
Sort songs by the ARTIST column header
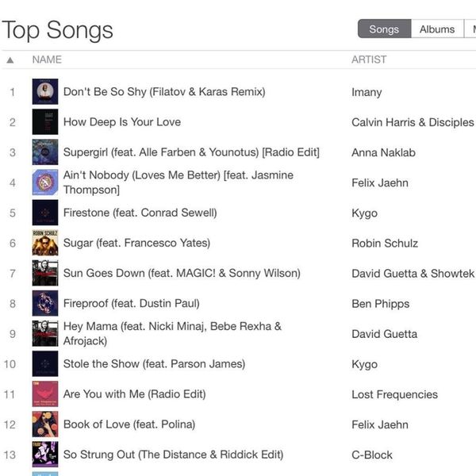(x=369, y=59)
